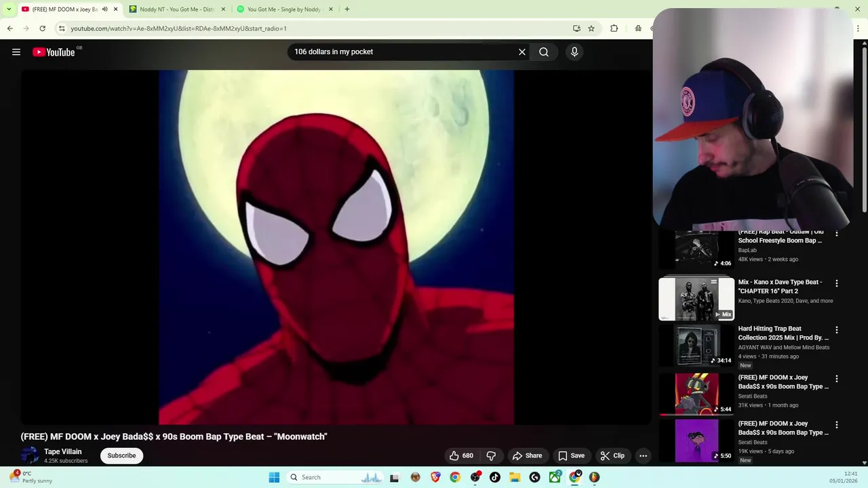Open the Serati Beats 5:44 video thumbnail

pos(696,394)
